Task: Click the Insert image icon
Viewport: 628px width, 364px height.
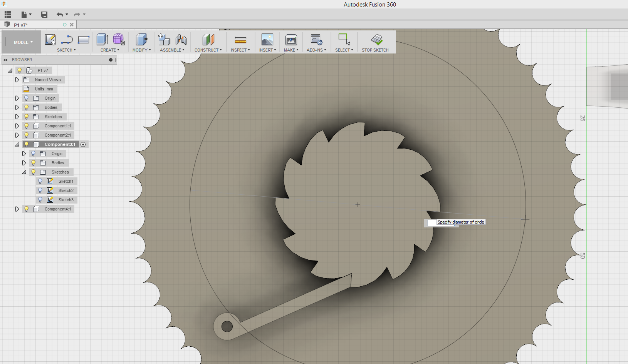Action: (x=267, y=39)
